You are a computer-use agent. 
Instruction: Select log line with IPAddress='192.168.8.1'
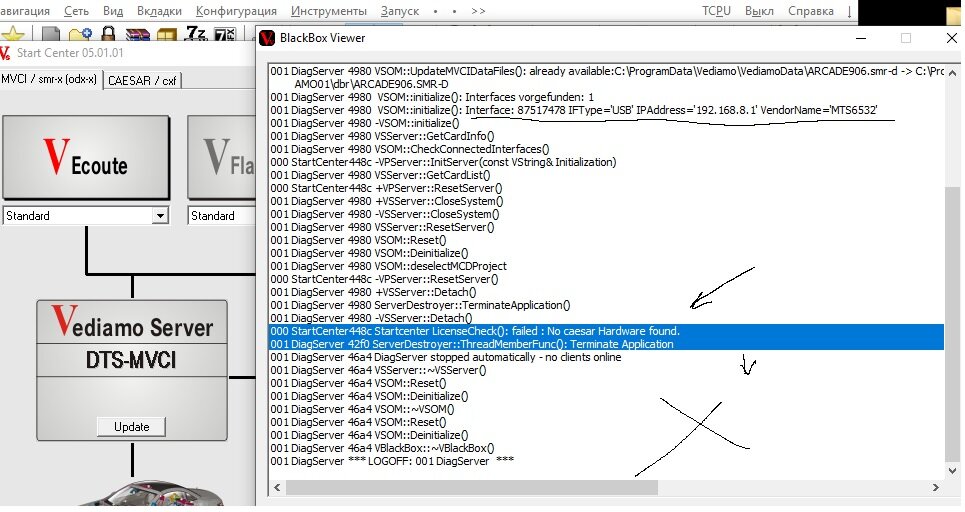pyautogui.click(x=606, y=110)
